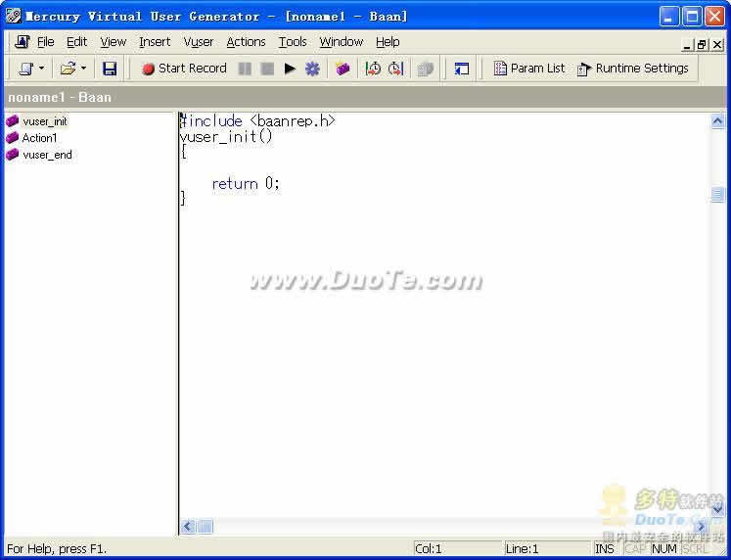
Task: Open Runtime Settings
Action: coord(632,69)
